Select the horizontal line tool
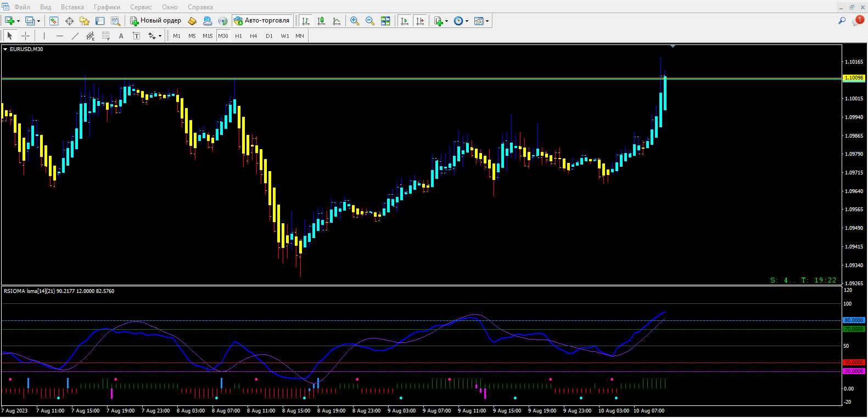The image size is (868, 418). pos(59,36)
